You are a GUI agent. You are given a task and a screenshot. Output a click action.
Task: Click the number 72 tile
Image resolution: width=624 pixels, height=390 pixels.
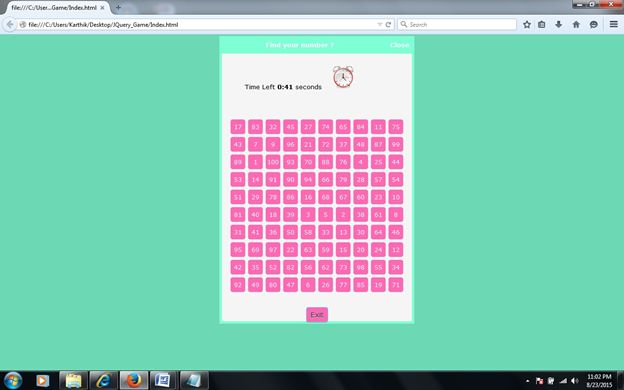pos(326,144)
